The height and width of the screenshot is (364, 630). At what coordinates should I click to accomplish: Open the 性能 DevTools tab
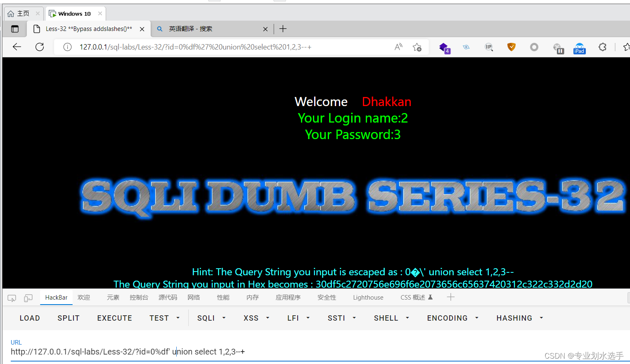pos(223,298)
